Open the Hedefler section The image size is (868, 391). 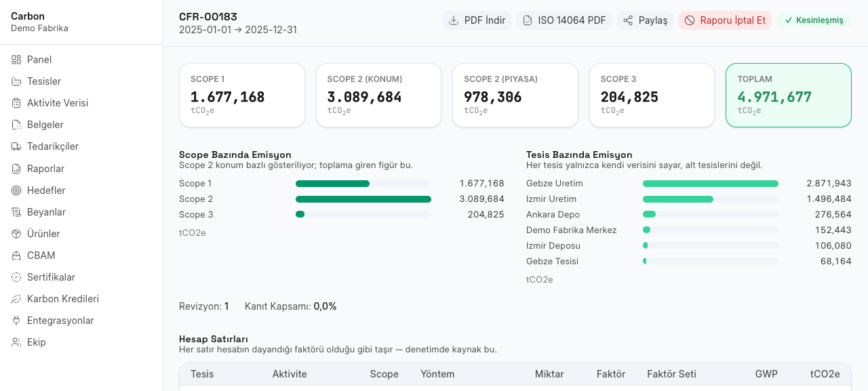pos(81,190)
